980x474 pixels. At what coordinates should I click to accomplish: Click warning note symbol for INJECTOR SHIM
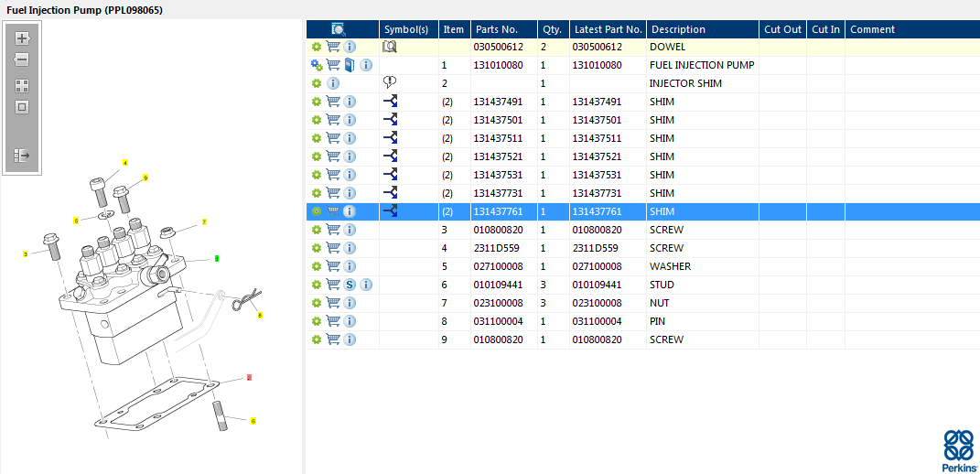390,82
